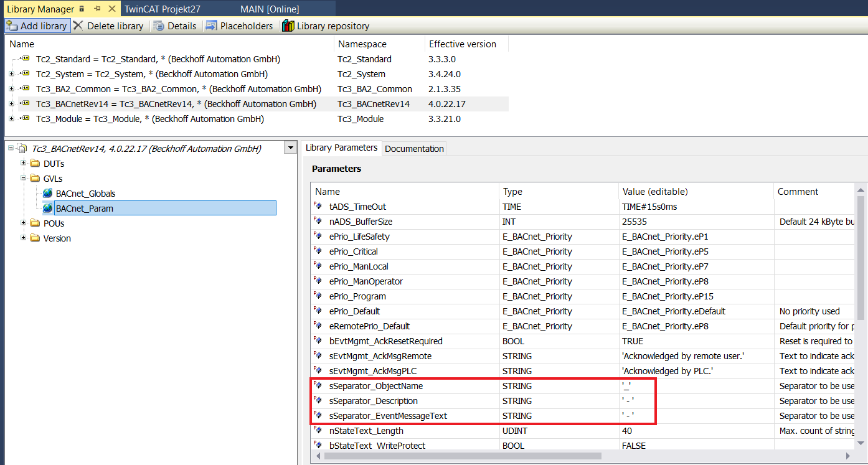This screenshot has width=868, height=465.
Task: Expand the Tc3_Module library row
Action: click(12, 119)
